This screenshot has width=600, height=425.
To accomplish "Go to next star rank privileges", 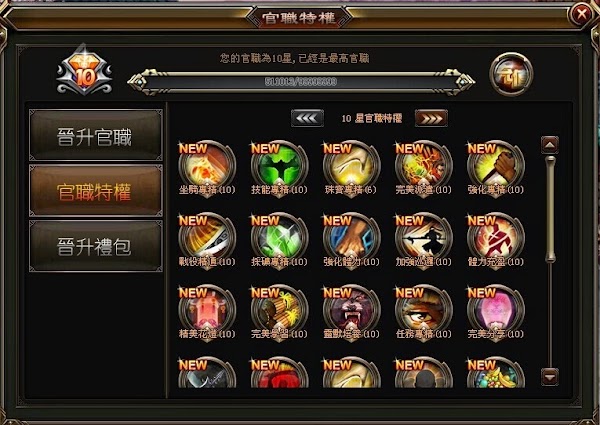I will (x=431, y=118).
